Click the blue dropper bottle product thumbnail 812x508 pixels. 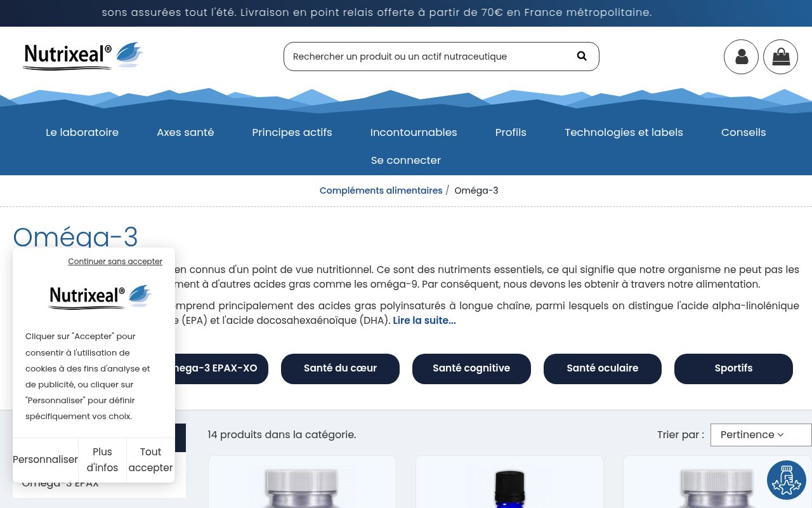(509, 483)
